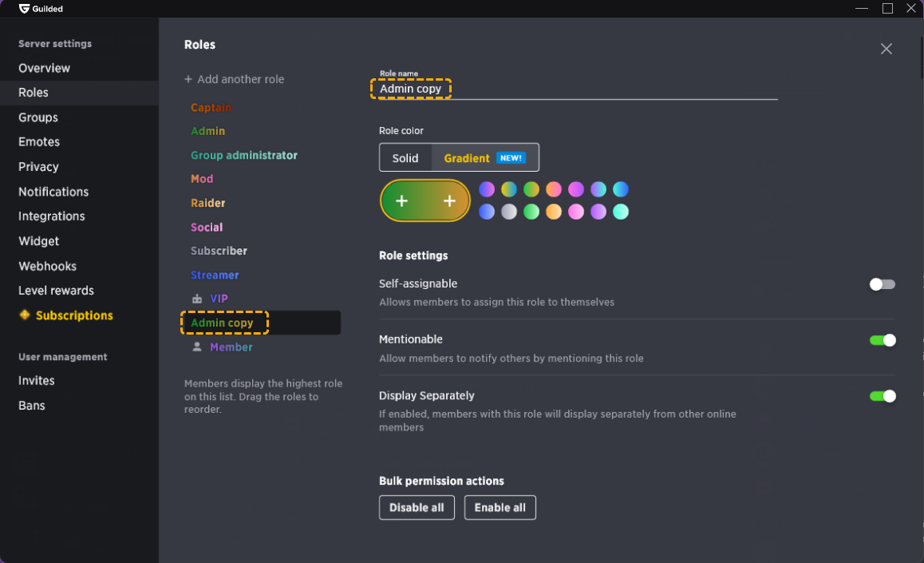The height and width of the screenshot is (563, 924).
Task: Click Enable all permissions button
Action: 500,508
